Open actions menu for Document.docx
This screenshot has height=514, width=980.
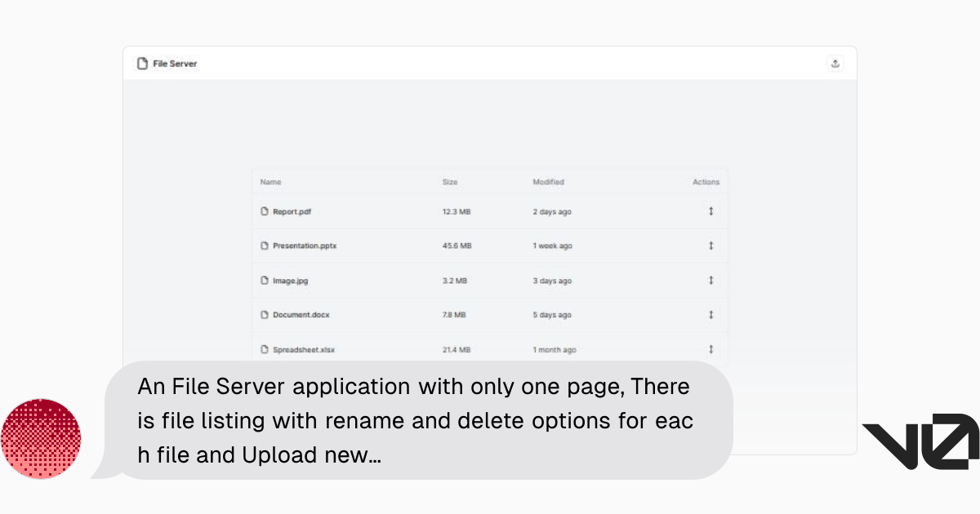(x=710, y=314)
